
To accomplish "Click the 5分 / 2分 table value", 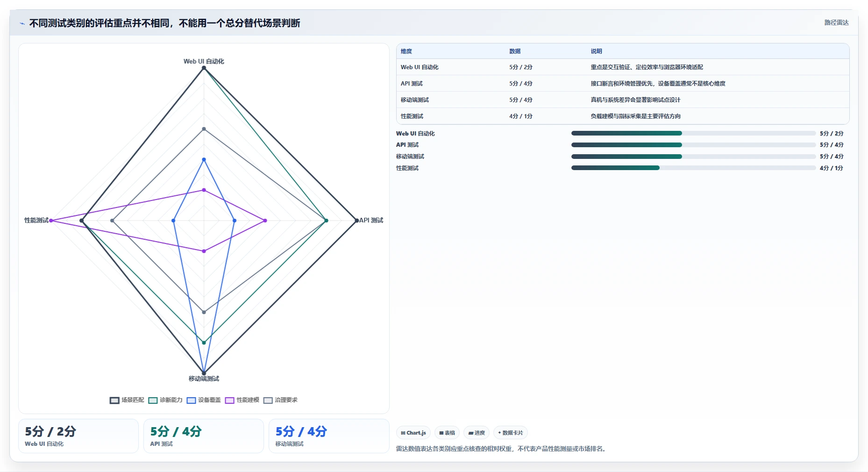I will 521,67.
